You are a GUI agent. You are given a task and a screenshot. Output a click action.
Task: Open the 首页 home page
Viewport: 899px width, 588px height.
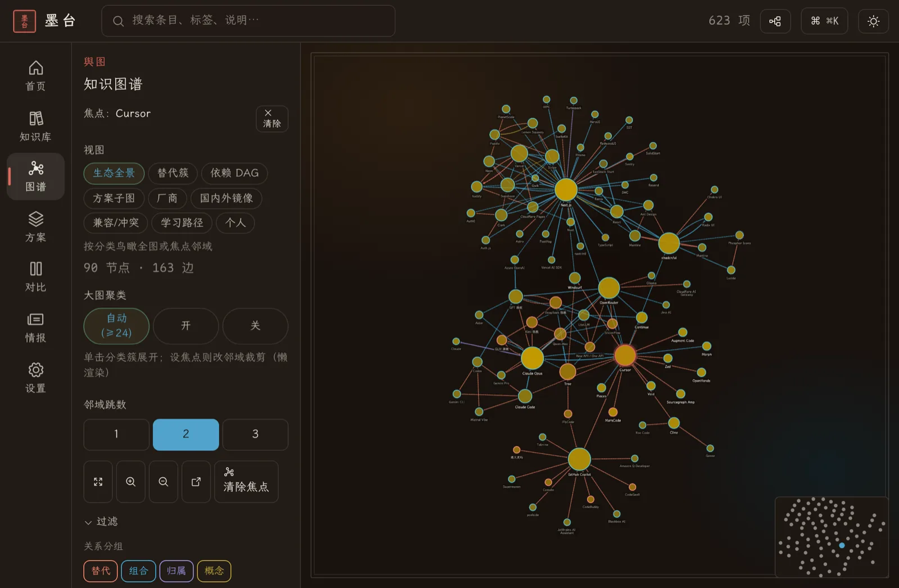click(35, 76)
